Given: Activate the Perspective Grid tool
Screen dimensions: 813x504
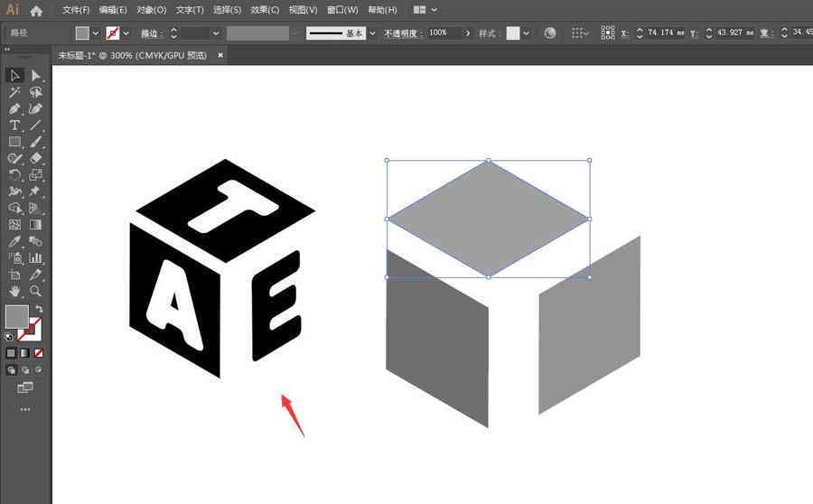Looking at the screenshot, I should 35,209.
